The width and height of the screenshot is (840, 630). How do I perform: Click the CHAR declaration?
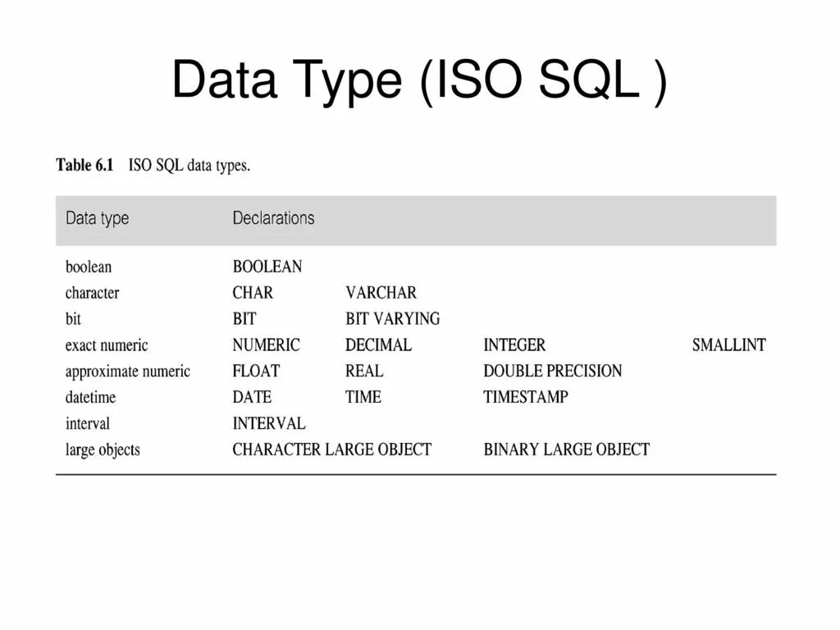click(253, 293)
